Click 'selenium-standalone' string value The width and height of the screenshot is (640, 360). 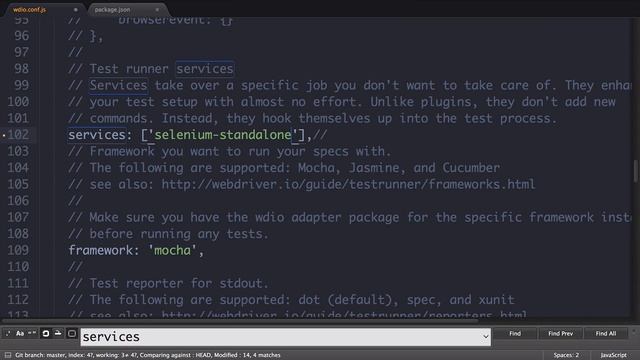[x=222, y=135]
